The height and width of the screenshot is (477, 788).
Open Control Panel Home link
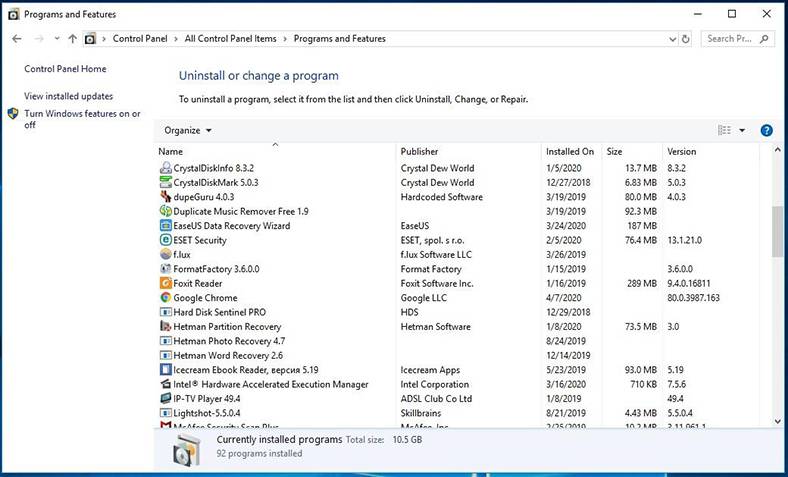[x=65, y=69]
